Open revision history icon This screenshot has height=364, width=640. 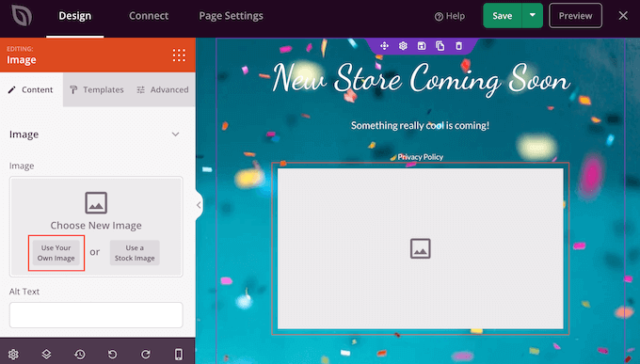(x=80, y=355)
